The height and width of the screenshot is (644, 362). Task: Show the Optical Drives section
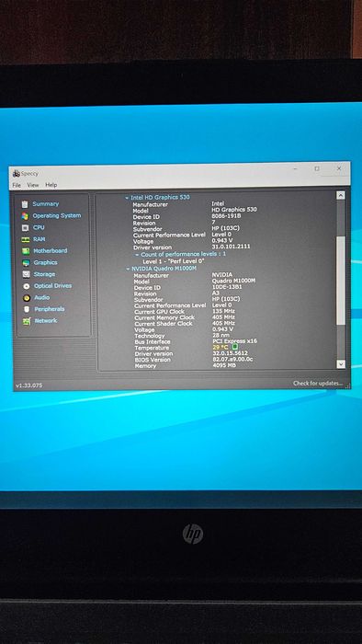pyautogui.click(x=52, y=285)
